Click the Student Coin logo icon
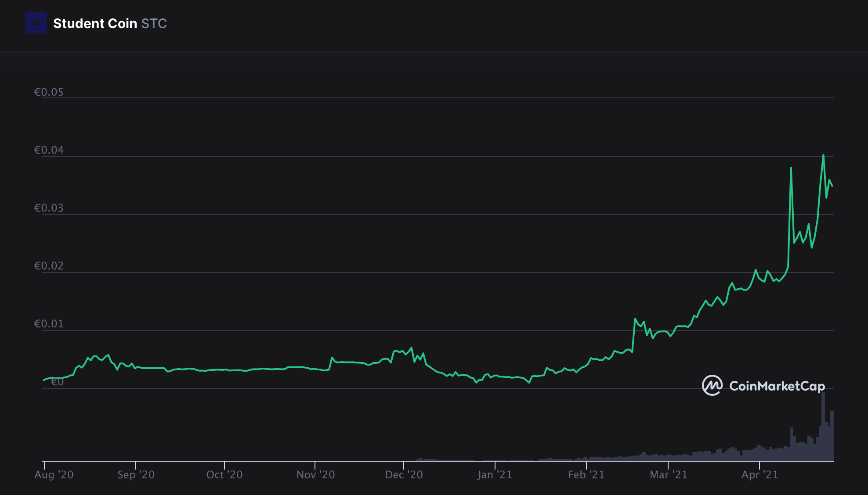 pos(36,23)
